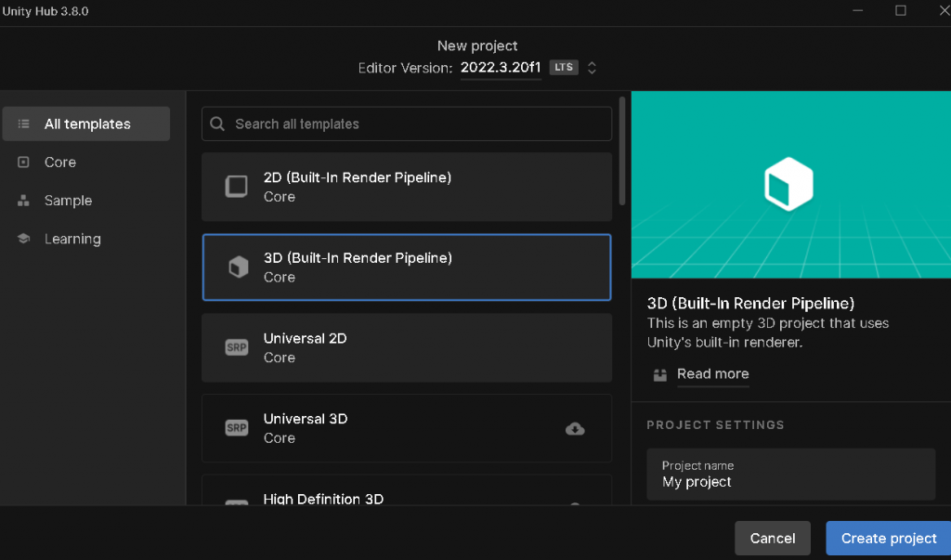Image resolution: width=951 pixels, height=560 pixels.
Task: Select the 2D (Built-In Render Pipeline) template
Action: [x=407, y=187]
